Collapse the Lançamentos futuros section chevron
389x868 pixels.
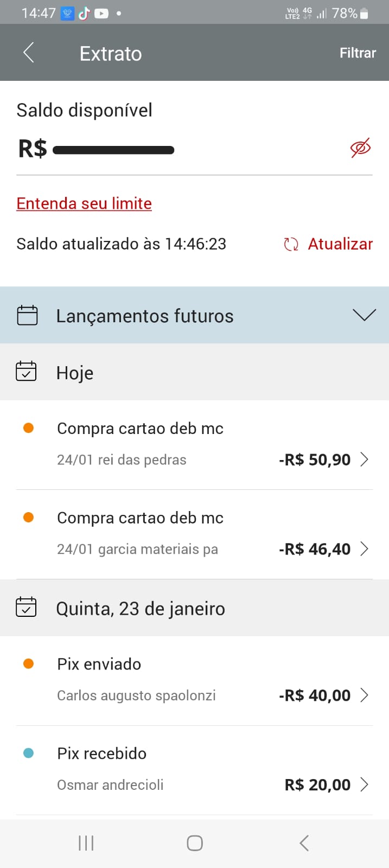[365, 315]
